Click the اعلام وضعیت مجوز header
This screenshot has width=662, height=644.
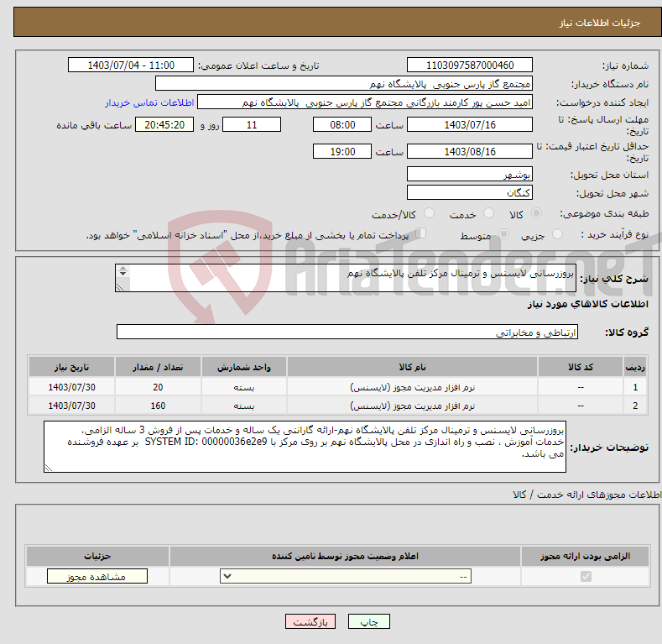[x=345, y=556]
